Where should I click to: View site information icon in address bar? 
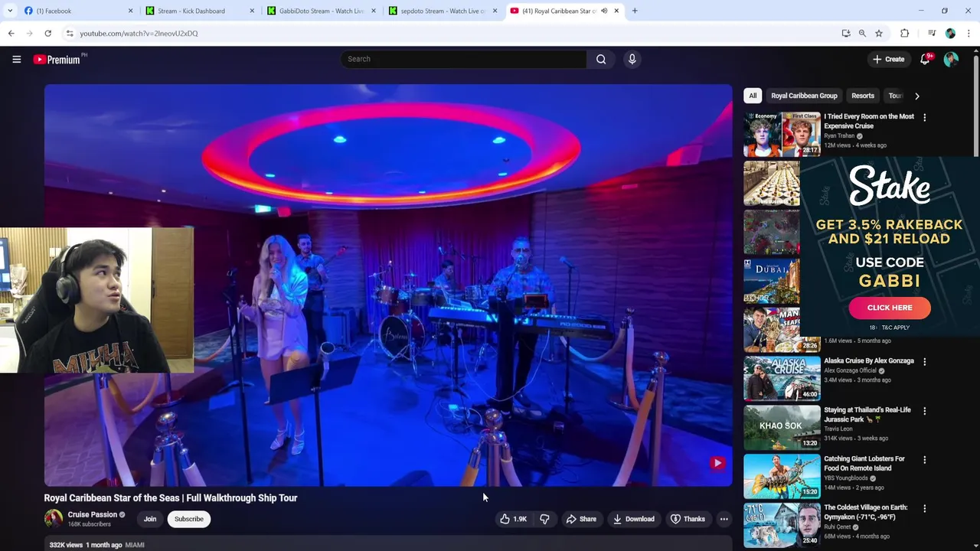click(x=70, y=33)
